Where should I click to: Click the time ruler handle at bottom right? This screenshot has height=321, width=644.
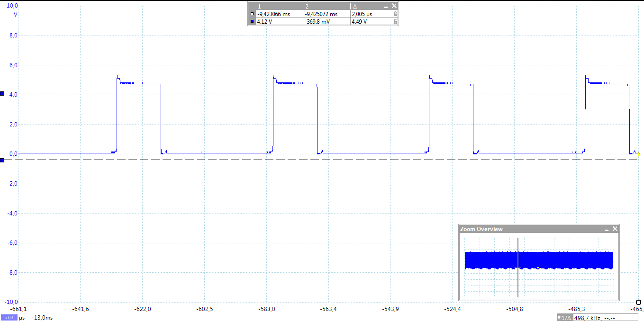[x=639, y=302]
